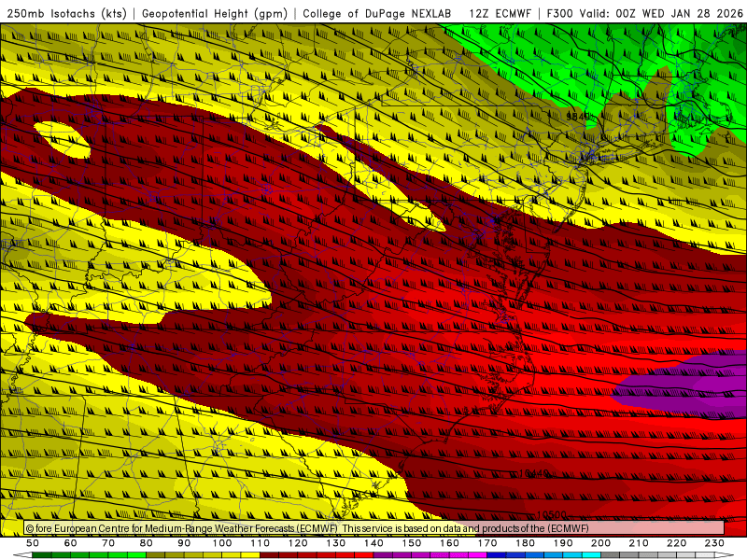747x560 pixels.
Task: Click the '80' value on the color scale
Action: (147, 543)
